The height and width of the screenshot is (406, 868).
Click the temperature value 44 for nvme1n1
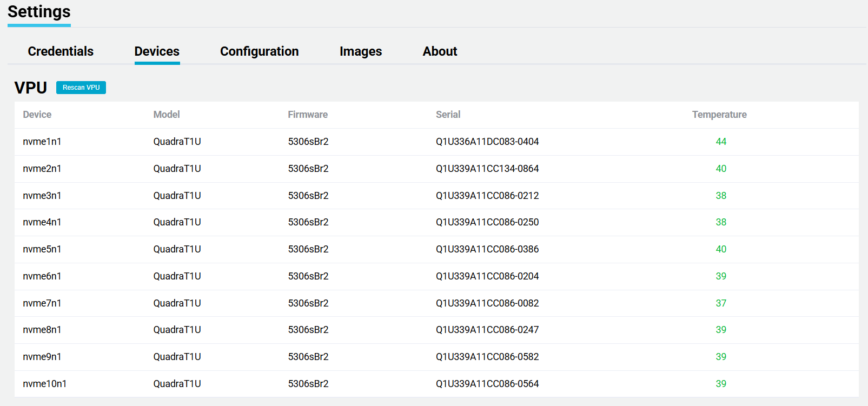click(x=721, y=142)
